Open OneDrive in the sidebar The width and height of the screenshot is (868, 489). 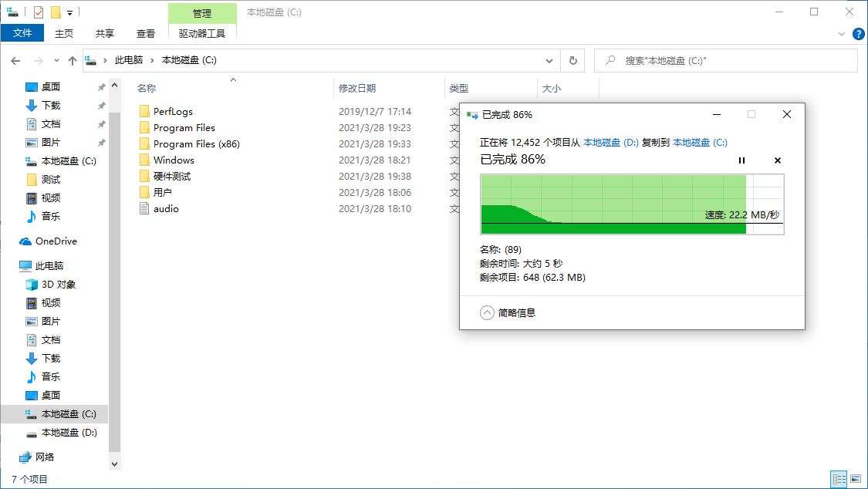[56, 241]
